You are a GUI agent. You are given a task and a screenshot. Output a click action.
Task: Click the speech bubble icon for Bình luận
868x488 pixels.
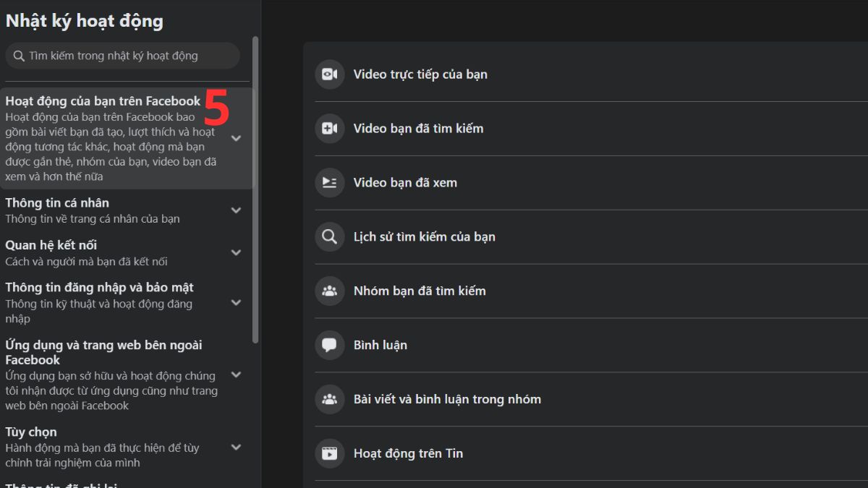click(329, 345)
